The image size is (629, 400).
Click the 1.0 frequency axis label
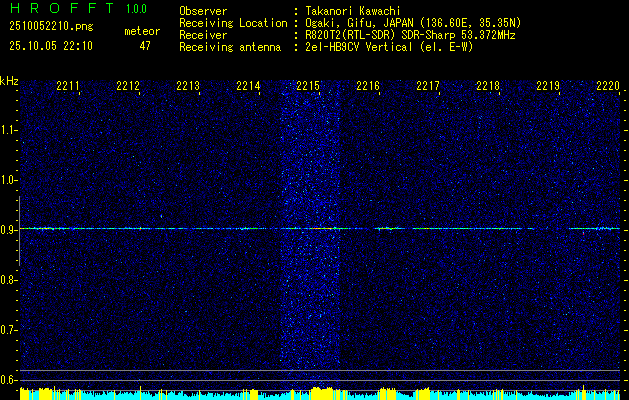point(8,180)
